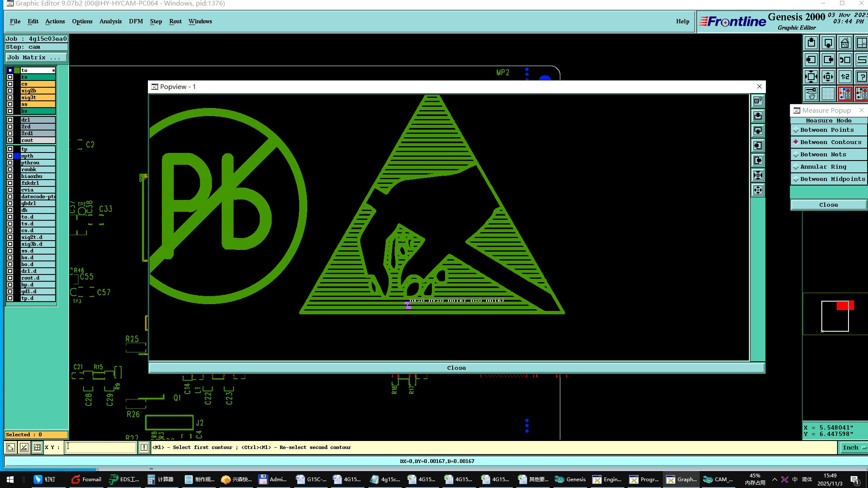
Task: Click pan up icon in main toolbar
Action: point(811,43)
